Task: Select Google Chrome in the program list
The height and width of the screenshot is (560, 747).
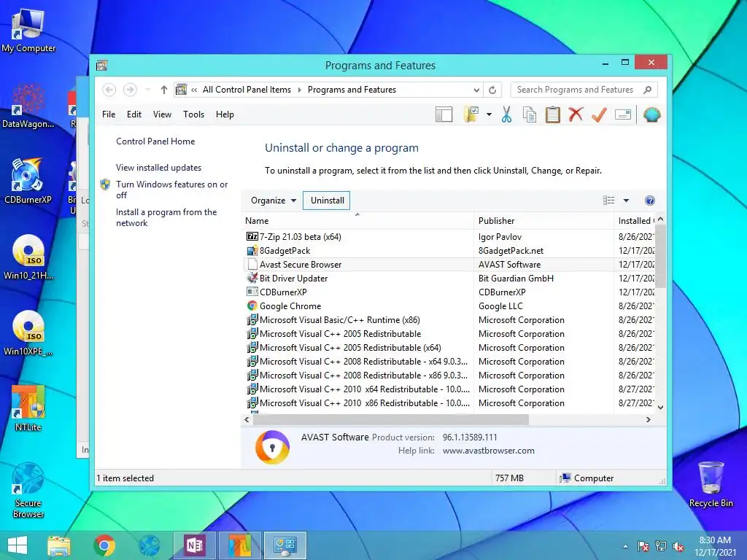Action: [449, 306]
